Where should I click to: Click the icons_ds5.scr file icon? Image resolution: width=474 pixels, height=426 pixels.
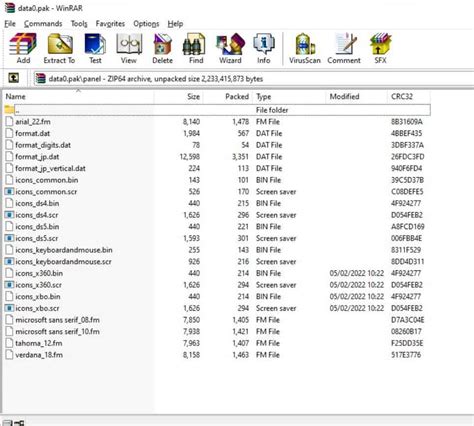pyautogui.click(x=9, y=238)
